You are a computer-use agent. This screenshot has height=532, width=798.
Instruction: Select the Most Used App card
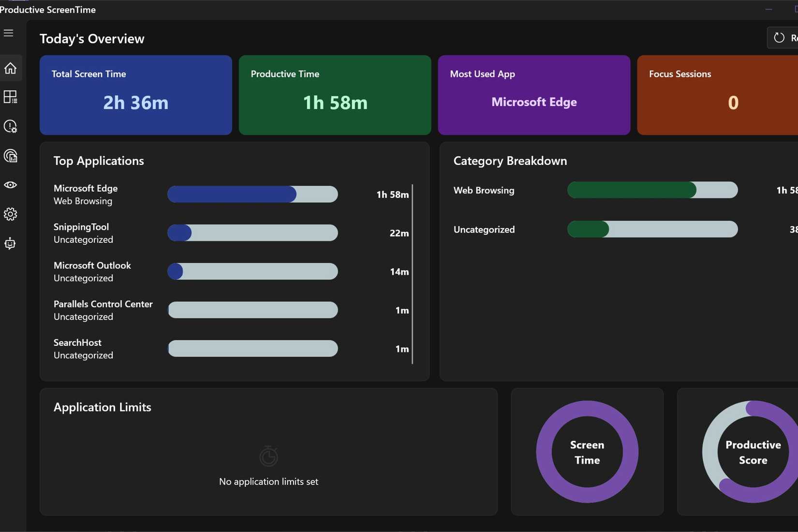(x=534, y=95)
